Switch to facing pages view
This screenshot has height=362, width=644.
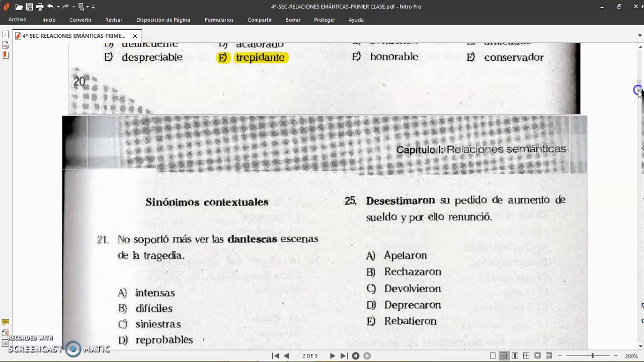click(515, 355)
